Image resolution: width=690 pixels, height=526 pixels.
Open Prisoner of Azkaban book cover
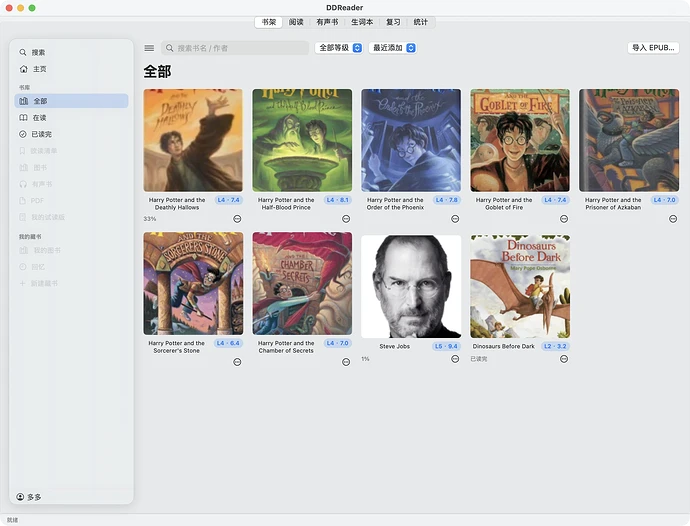(x=629, y=140)
